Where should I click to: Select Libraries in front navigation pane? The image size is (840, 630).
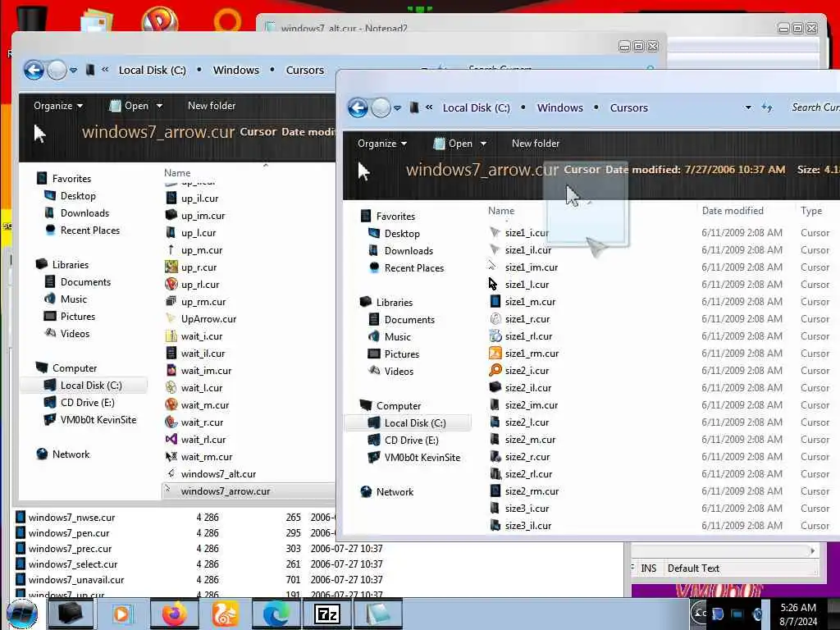[x=386, y=303]
